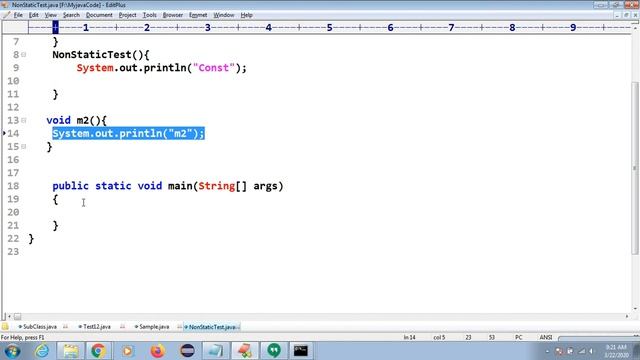Click the folder icon left of document tabs
640x360 pixels.
pos(5,327)
